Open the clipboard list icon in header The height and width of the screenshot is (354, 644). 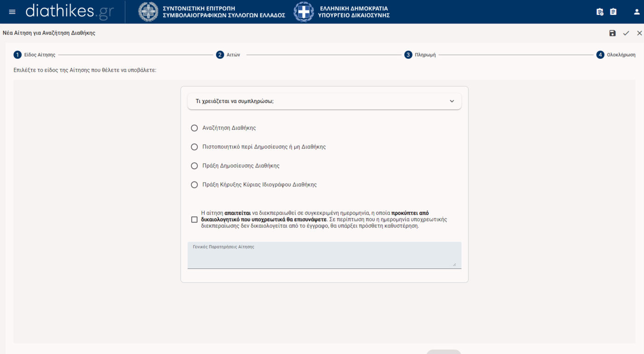pos(613,12)
